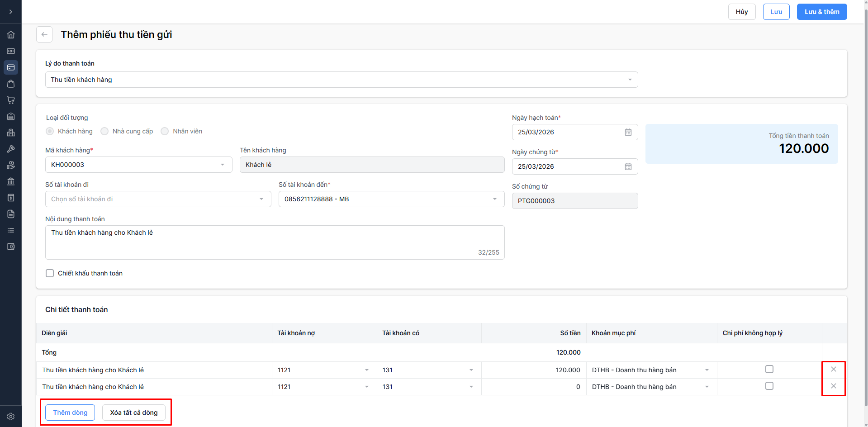Click the home icon in sidebar
This screenshot has height=427, width=868.
[11, 35]
